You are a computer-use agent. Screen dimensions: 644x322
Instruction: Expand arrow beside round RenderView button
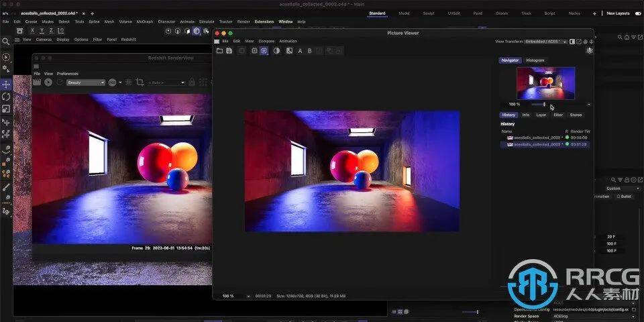coord(120,83)
